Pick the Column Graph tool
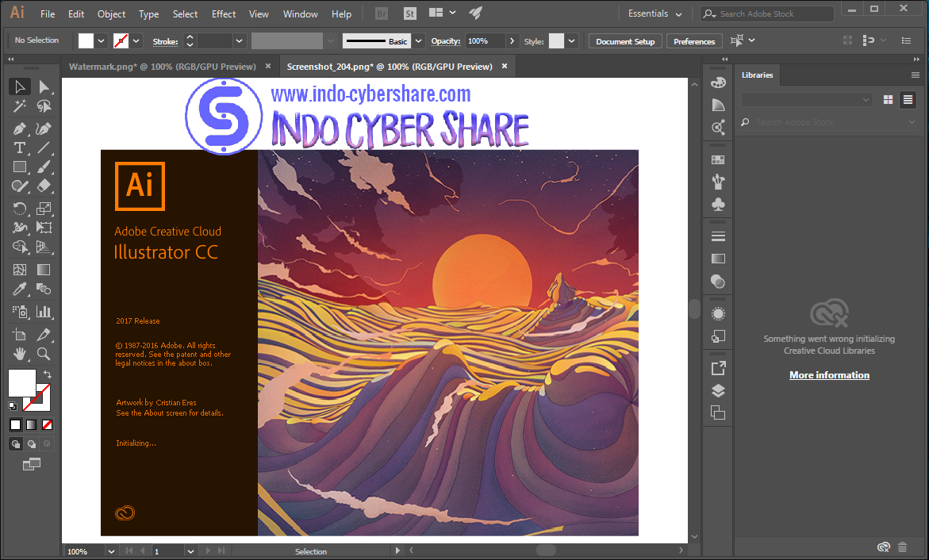The image size is (929, 560). coord(44,312)
